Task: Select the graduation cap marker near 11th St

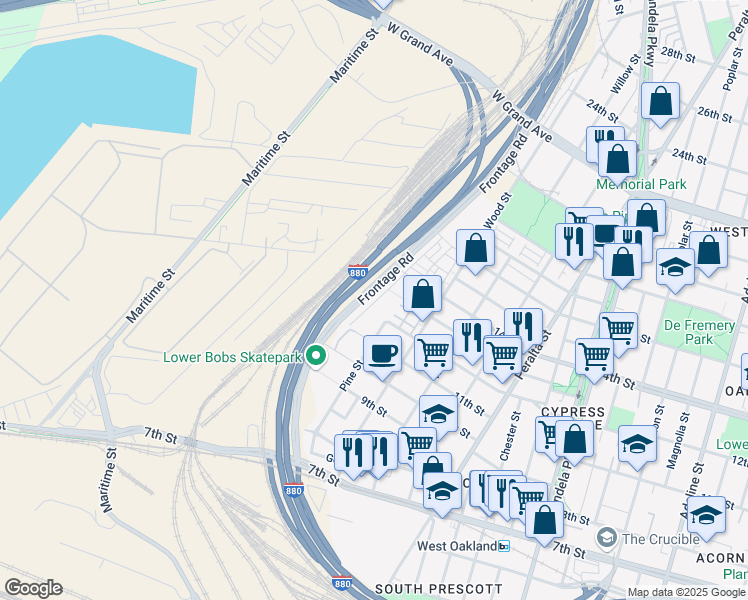Action: [x=438, y=415]
